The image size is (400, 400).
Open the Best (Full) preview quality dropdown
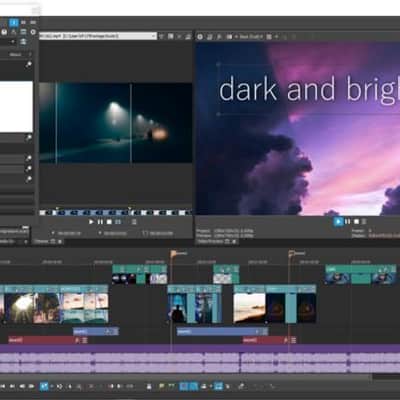(250, 37)
